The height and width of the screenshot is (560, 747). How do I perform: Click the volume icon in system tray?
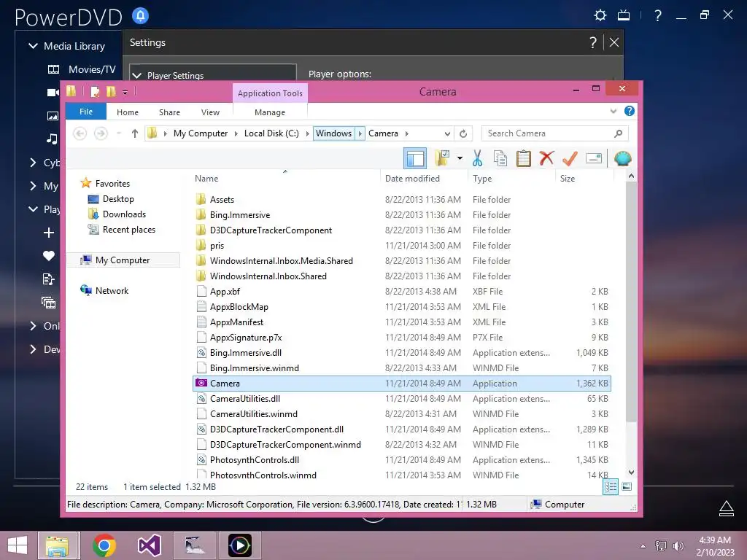pyautogui.click(x=678, y=546)
